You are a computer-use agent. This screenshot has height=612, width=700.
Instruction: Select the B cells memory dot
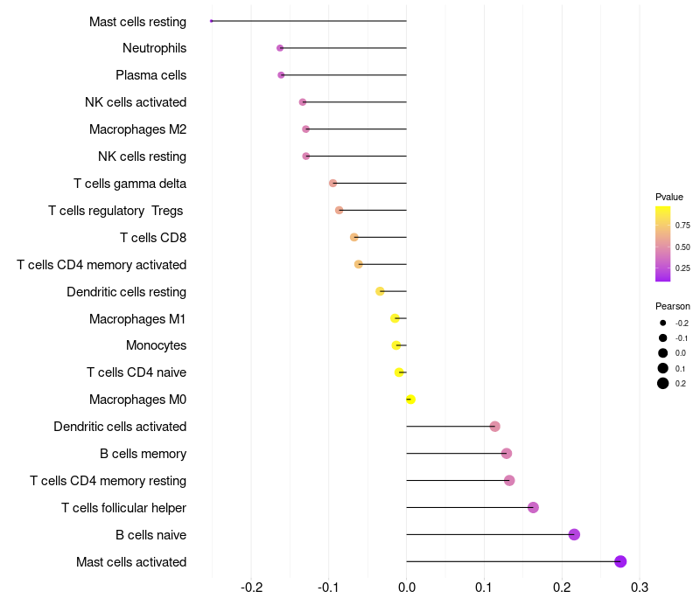coord(507,453)
